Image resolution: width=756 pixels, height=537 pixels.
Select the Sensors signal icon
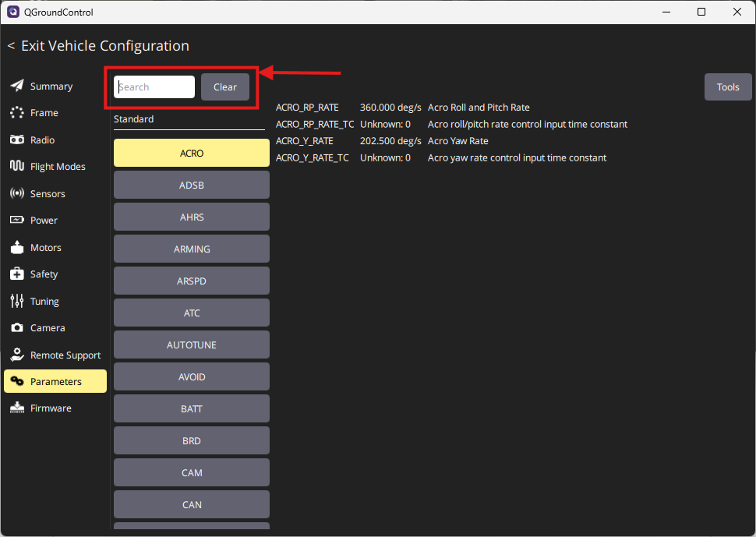(16, 193)
